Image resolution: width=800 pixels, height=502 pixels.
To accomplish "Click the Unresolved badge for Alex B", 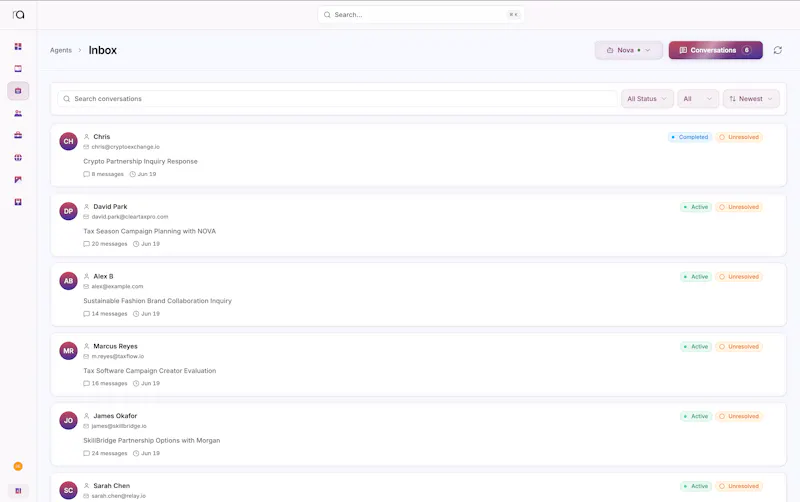I will click(x=739, y=277).
